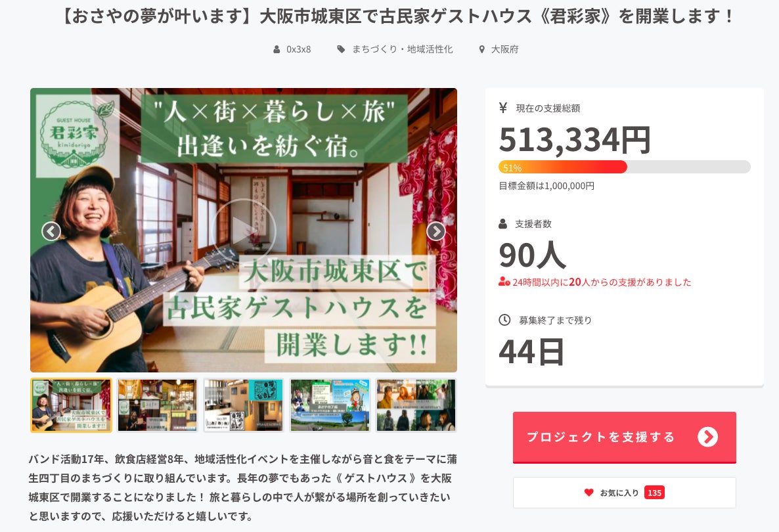Click the clock icon by 募集終了まで残り
The image size is (779, 532).
(x=504, y=320)
